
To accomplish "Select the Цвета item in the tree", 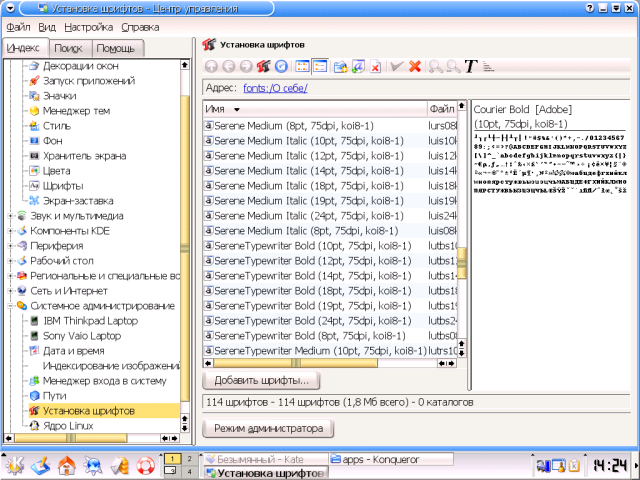I will pos(58,171).
